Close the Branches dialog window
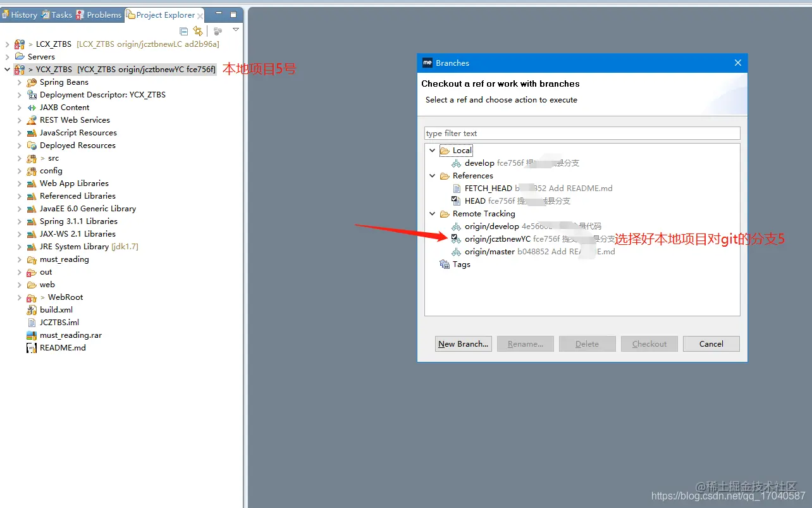The width and height of the screenshot is (812, 508). tap(737, 63)
